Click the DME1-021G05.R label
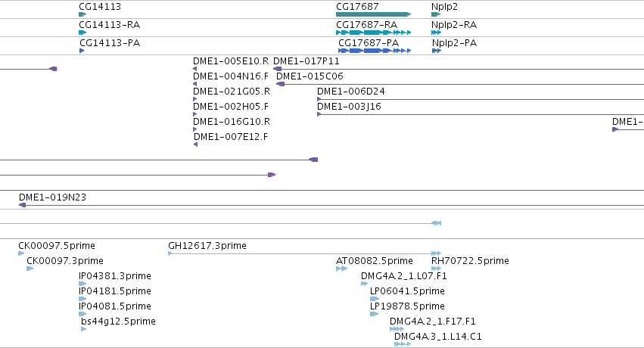This screenshot has width=644, height=348. pyautogui.click(x=232, y=92)
